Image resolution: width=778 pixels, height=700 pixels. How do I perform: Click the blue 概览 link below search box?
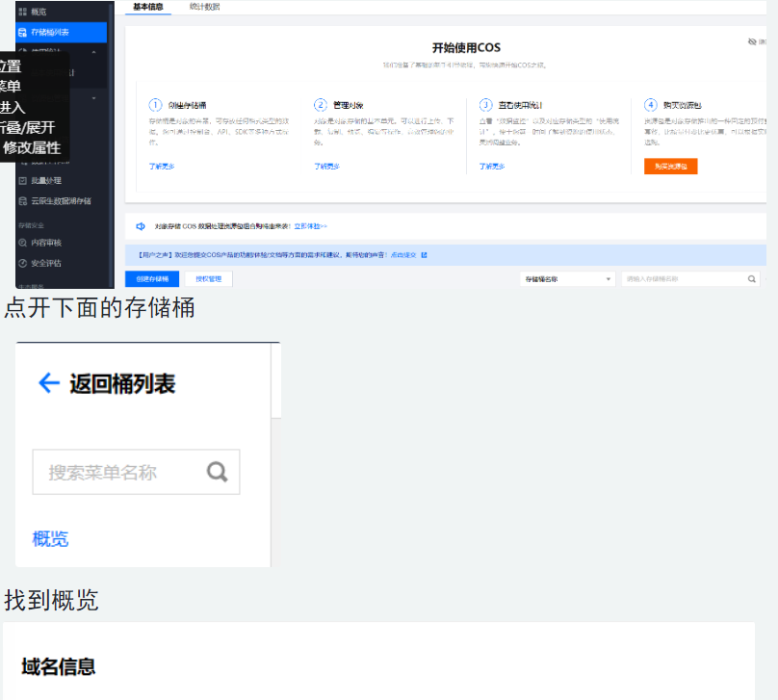pyautogui.click(x=50, y=538)
